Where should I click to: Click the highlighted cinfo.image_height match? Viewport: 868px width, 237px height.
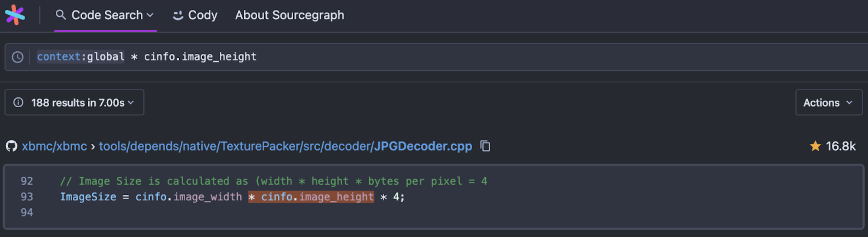[312, 197]
